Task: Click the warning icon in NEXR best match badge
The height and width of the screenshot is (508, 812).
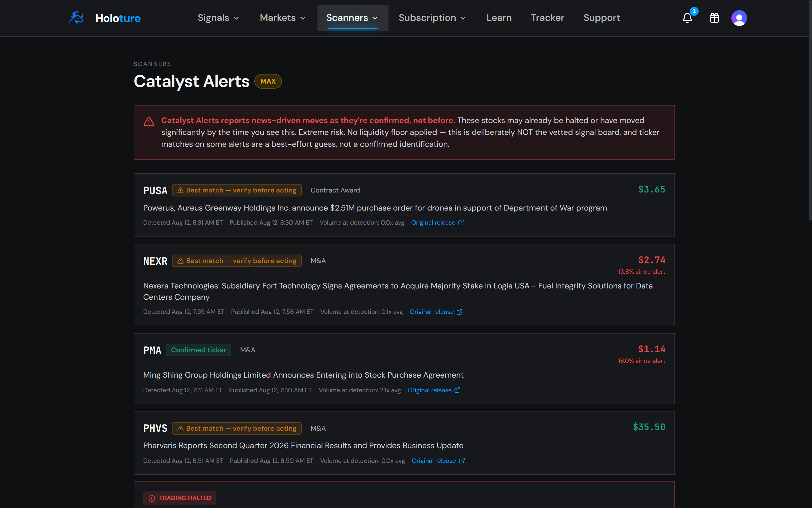Action: pos(180,261)
